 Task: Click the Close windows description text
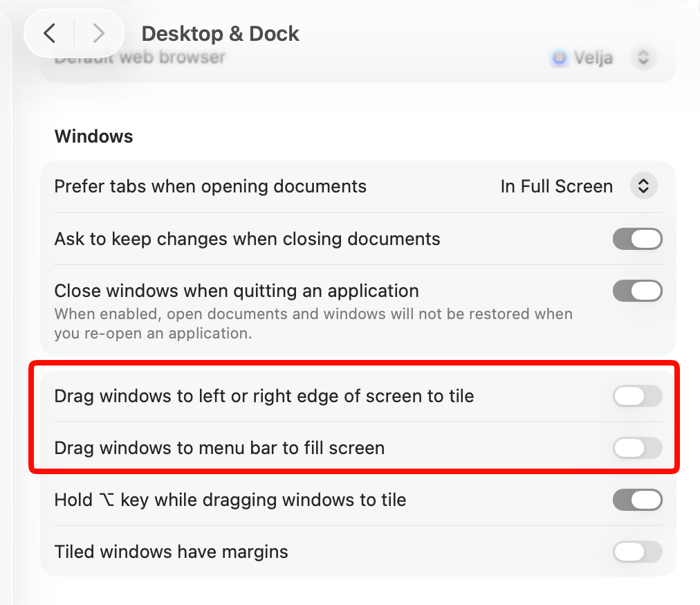click(x=313, y=323)
